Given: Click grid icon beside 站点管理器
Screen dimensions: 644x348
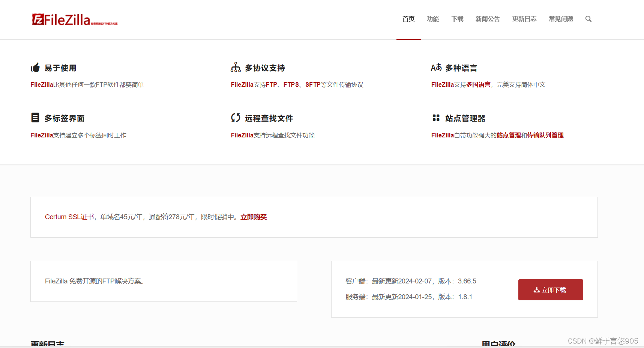Looking at the screenshot, I should (x=436, y=118).
